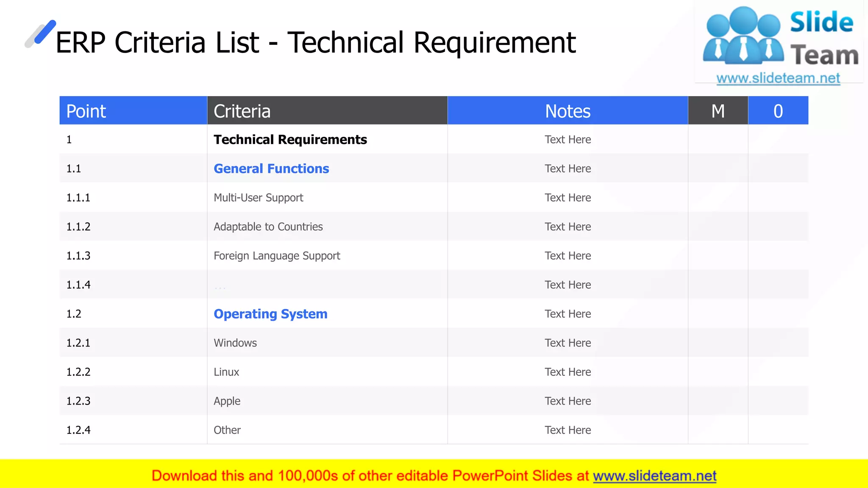Click point number 1.1
This screenshot has width=868, height=488.
74,169
